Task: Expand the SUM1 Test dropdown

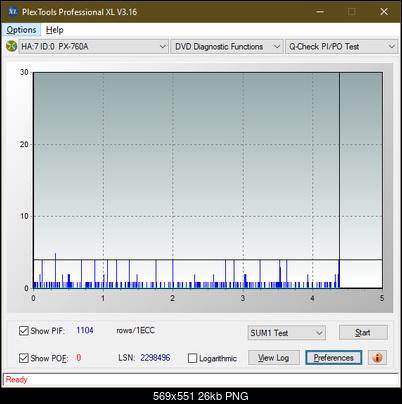Action: coord(287,333)
